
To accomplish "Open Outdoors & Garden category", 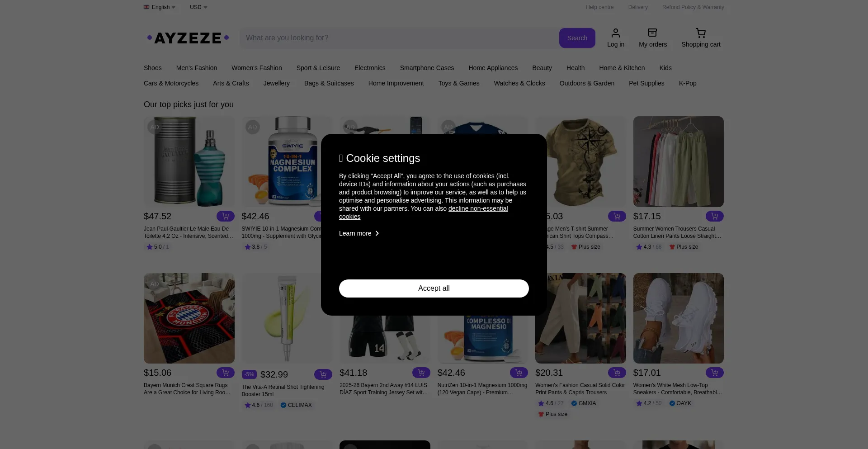I will click(587, 83).
